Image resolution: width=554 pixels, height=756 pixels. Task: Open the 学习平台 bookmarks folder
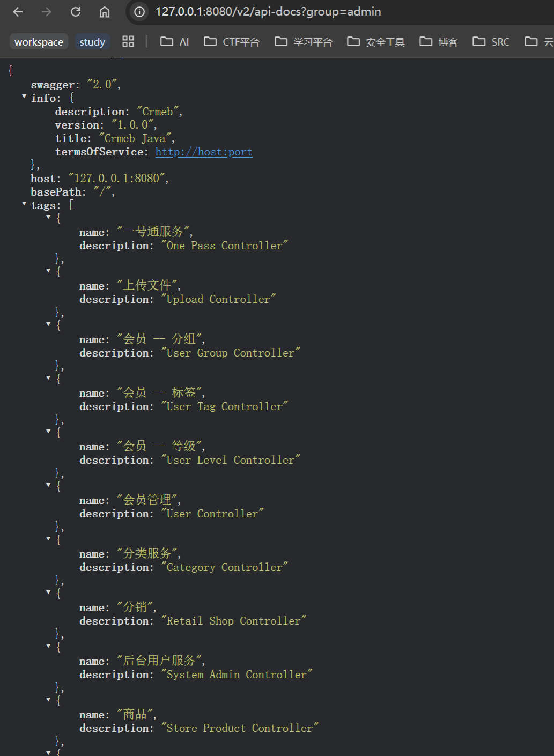(x=304, y=42)
